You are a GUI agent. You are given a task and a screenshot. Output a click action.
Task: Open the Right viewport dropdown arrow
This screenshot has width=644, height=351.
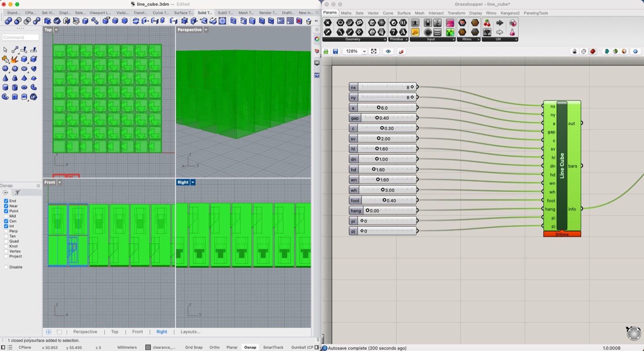pyautogui.click(x=193, y=182)
